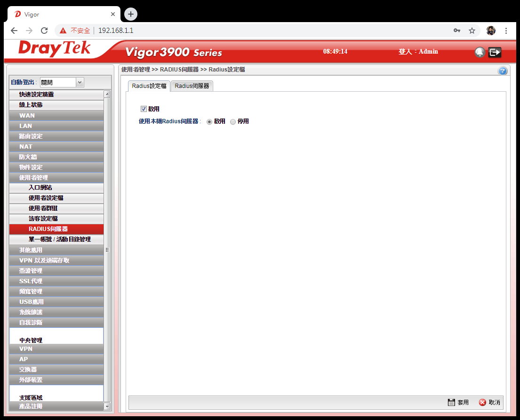Screen dimensions: 520x420
Task: Switch to the Radius伺服器 tab
Action: [192, 86]
